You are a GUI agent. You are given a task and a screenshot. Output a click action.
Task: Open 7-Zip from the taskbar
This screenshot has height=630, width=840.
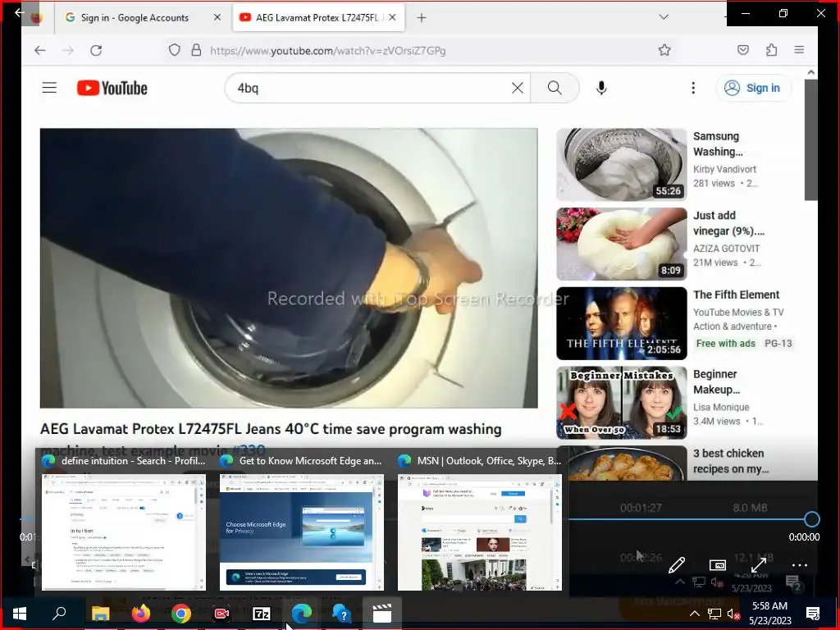262,614
